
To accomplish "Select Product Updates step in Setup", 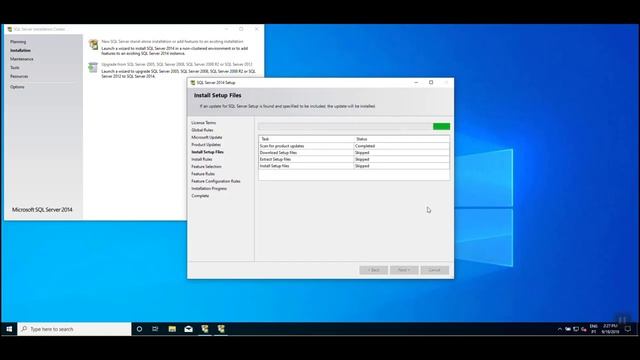I will click(x=206, y=144).
